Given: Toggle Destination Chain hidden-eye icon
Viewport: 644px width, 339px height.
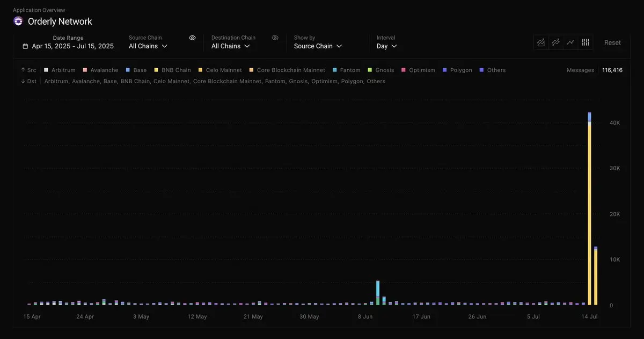Looking at the screenshot, I should click(275, 38).
